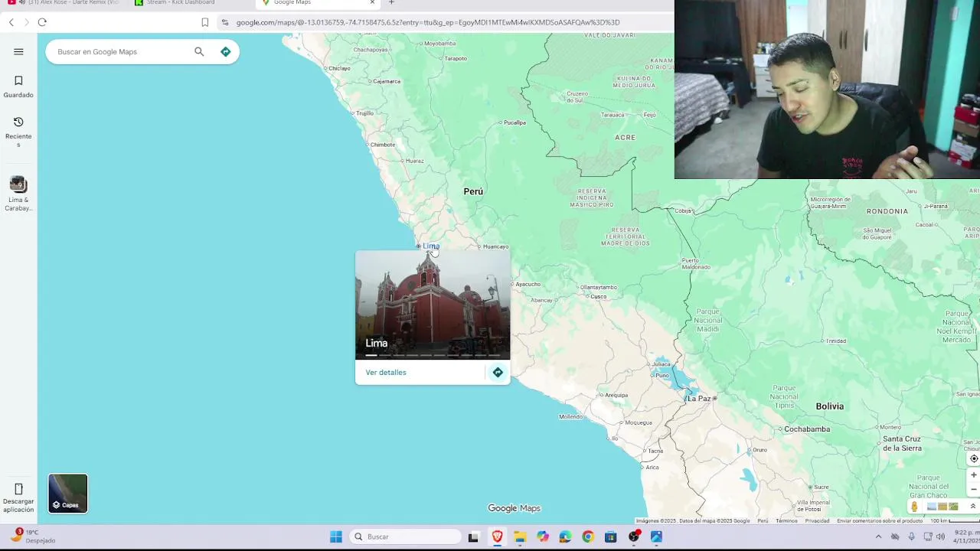
Task: Open the volume tray icon
Action: (x=940, y=536)
